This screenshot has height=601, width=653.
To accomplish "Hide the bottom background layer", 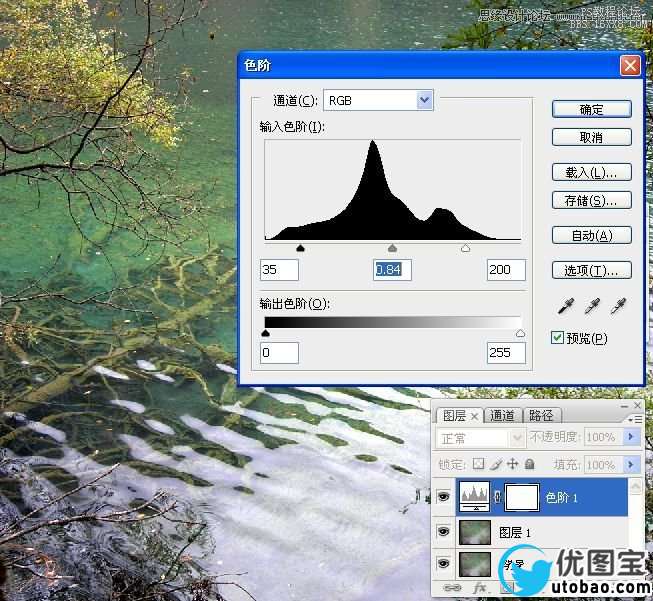I will click(x=444, y=564).
